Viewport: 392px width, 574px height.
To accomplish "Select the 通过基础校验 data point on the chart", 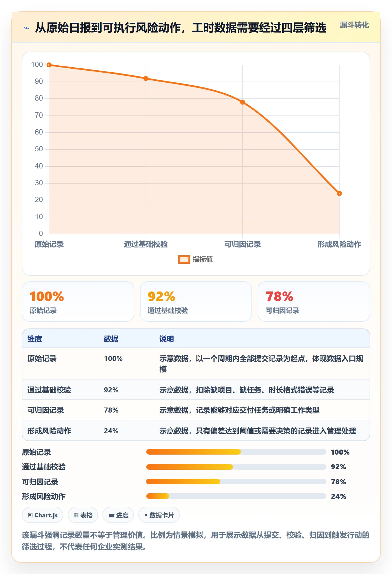I will (x=146, y=78).
